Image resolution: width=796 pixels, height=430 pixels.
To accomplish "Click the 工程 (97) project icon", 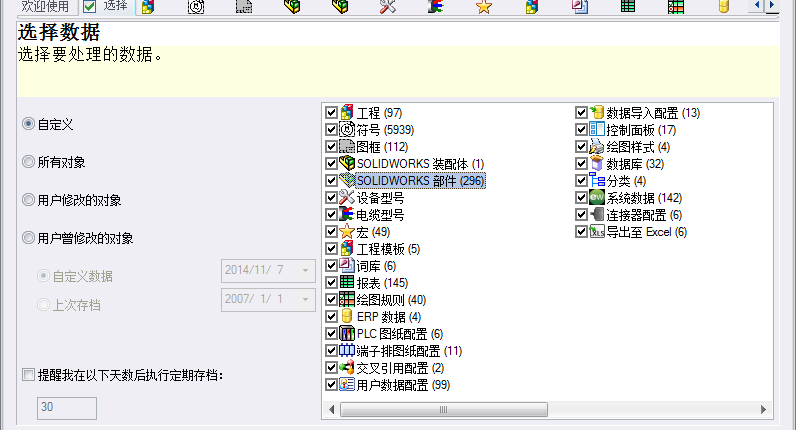I will tap(347, 112).
